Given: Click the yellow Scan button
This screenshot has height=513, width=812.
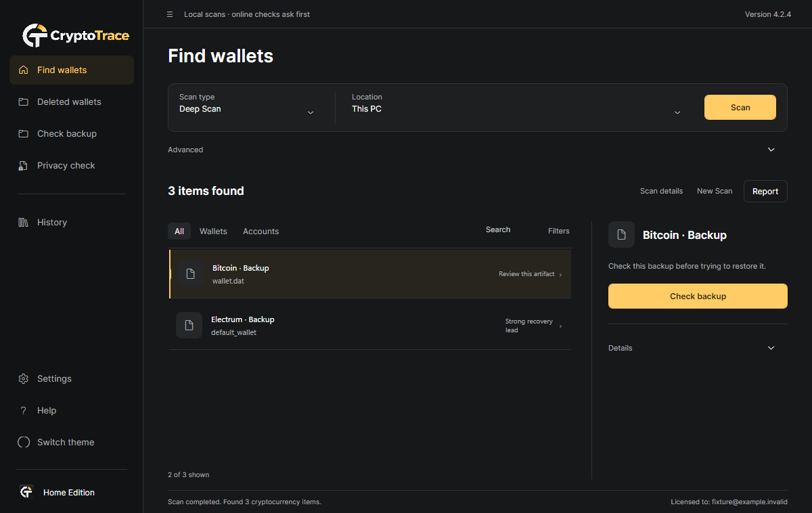Looking at the screenshot, I should 740,107.
